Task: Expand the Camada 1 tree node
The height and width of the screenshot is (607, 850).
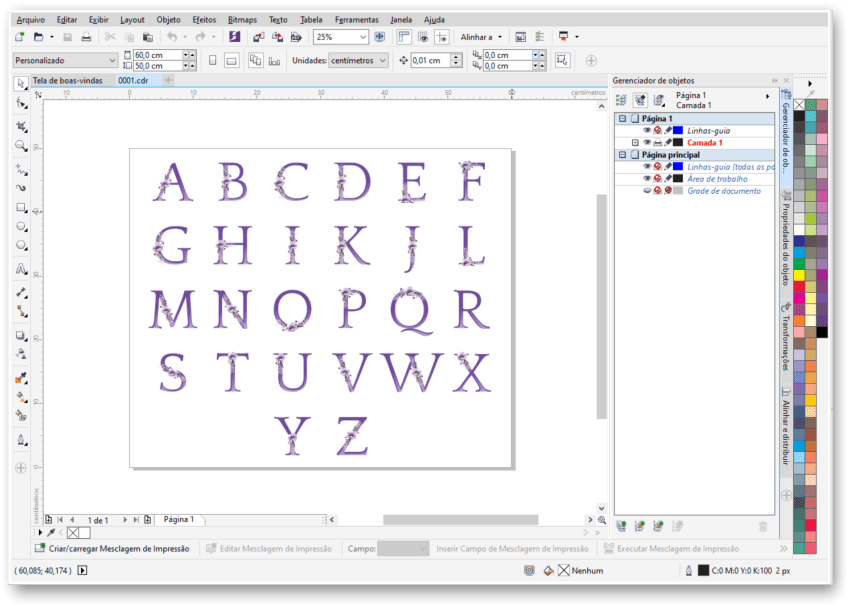Action: [x=635, y=143]
